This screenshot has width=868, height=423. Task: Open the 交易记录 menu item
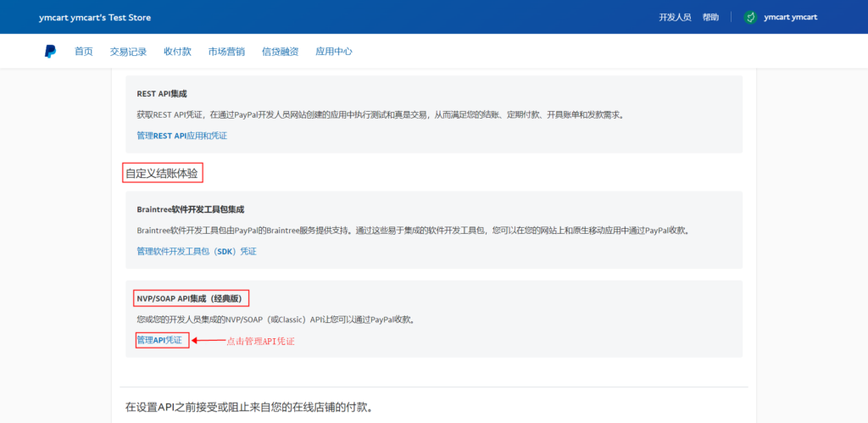(128, 52)
